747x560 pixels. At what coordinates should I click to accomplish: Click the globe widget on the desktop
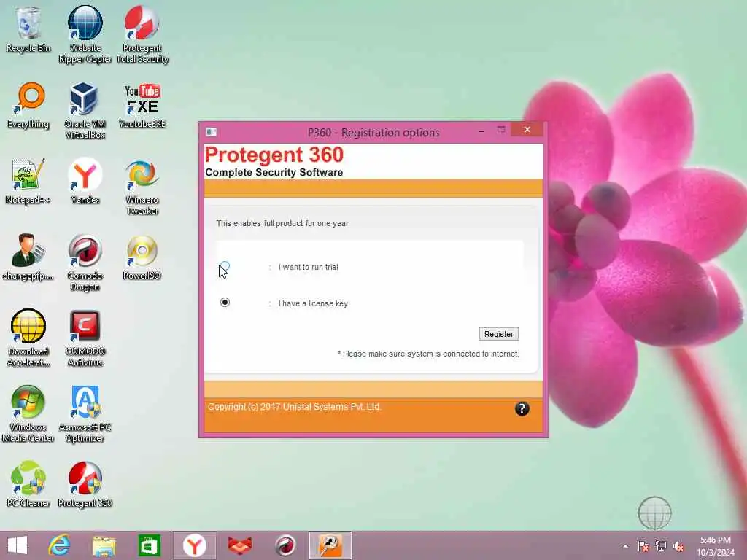(654, 513)
